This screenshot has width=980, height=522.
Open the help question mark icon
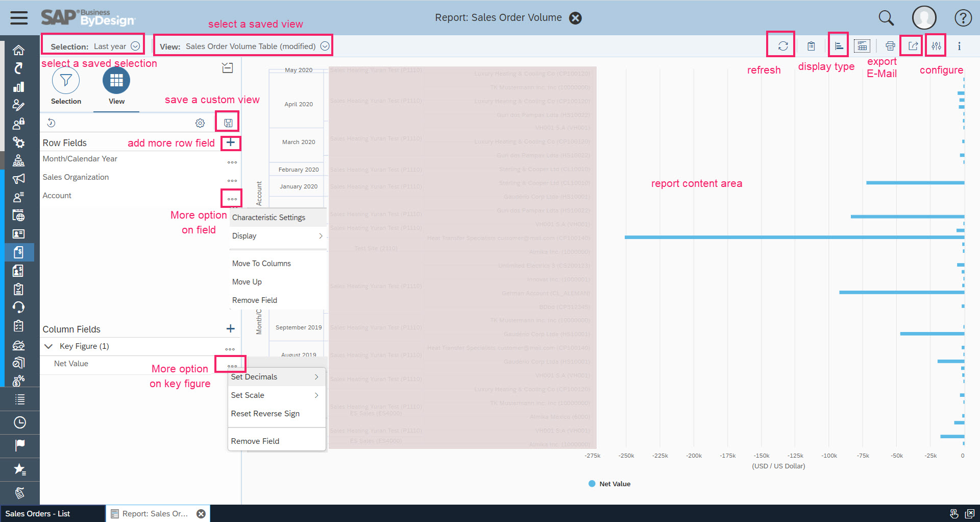[963, 18]
